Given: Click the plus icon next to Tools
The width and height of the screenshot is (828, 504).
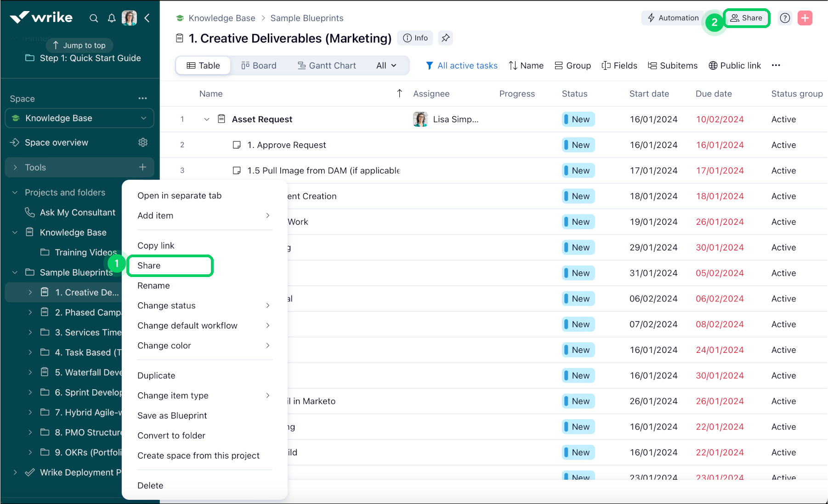Looking at the screenshot, I should (143, 167).
